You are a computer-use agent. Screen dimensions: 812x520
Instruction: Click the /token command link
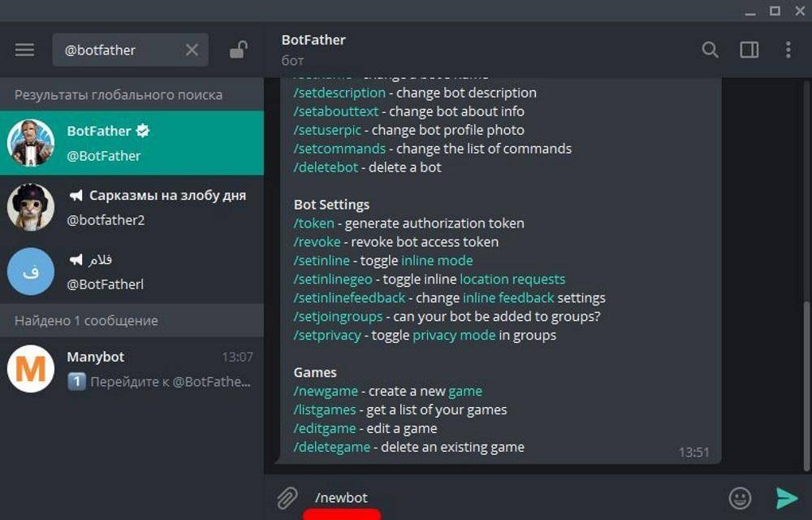[x=313, y=223]
